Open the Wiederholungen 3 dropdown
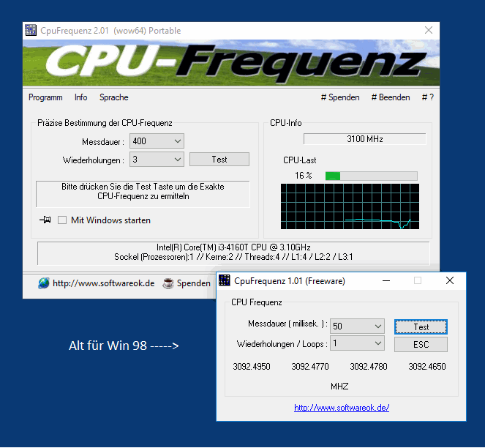 click(x=157, y=160)
